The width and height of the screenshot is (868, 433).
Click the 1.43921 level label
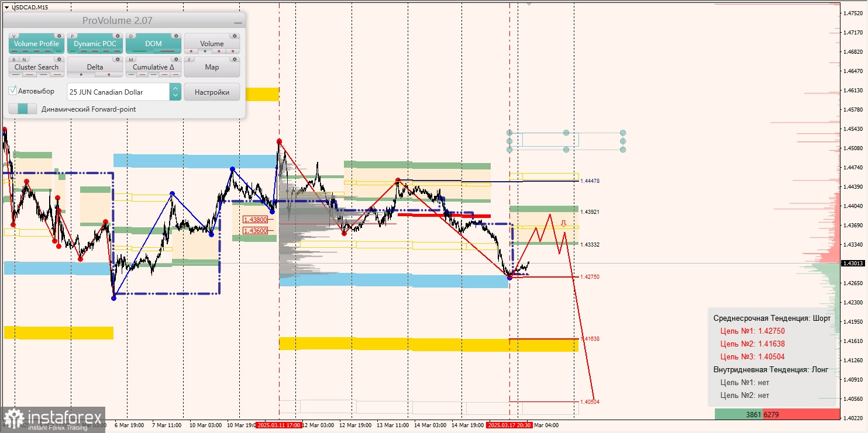[x=590, y=212]
